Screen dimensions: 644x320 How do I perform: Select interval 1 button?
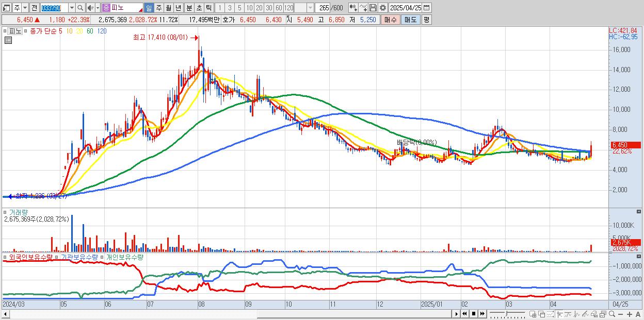pos(219,8)
